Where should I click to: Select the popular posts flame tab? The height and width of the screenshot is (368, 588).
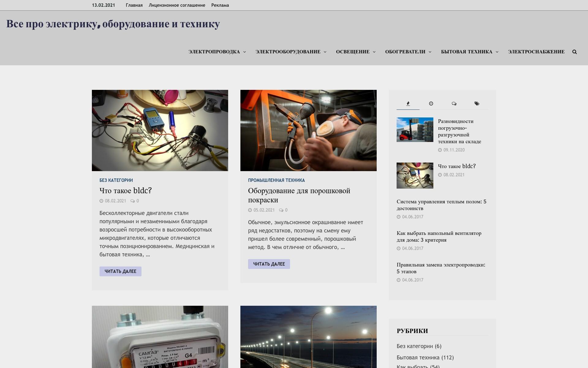[x=408, y=104]
